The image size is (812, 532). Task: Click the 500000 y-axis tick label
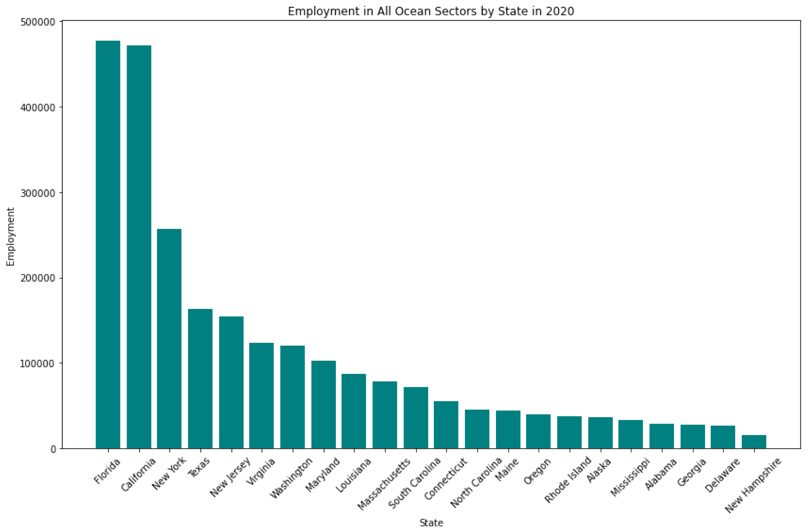pyautogui.click(x=38, y=22)
